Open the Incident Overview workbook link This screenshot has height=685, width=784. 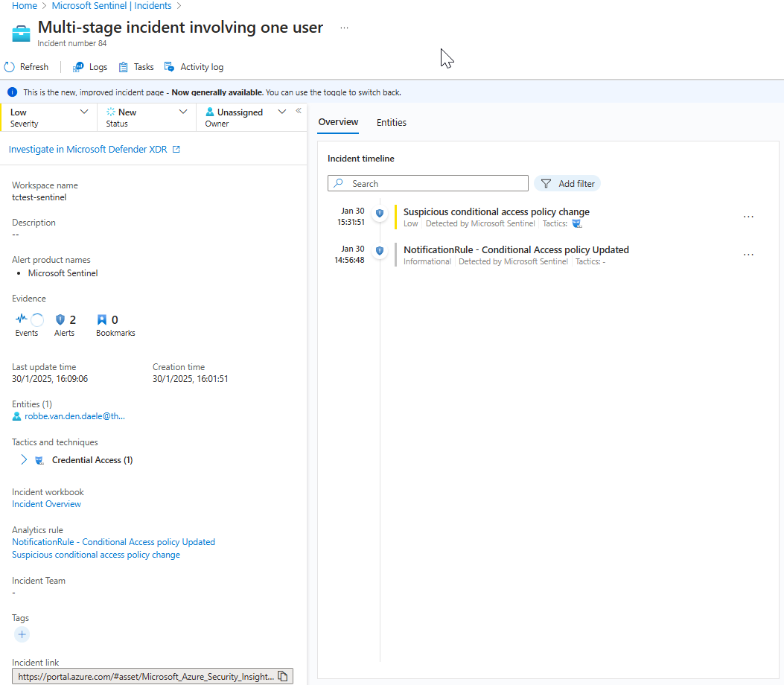46,504
